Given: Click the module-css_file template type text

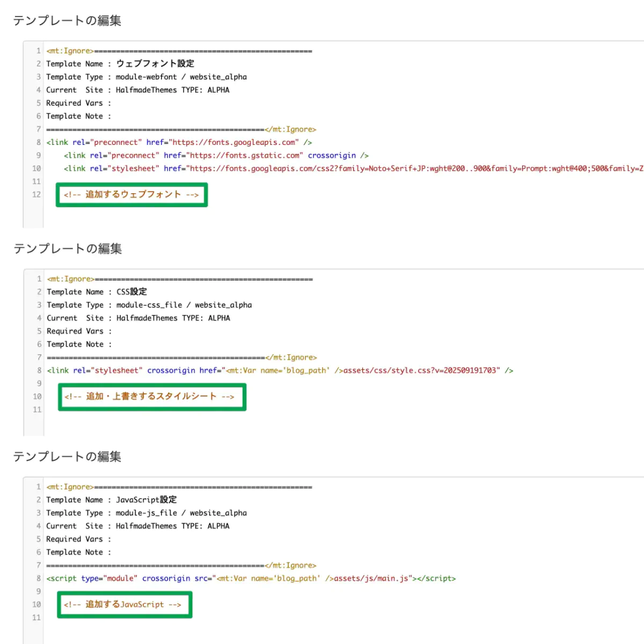Looking at the screenshot, I should pyautogui.click(x=149, y=305).
